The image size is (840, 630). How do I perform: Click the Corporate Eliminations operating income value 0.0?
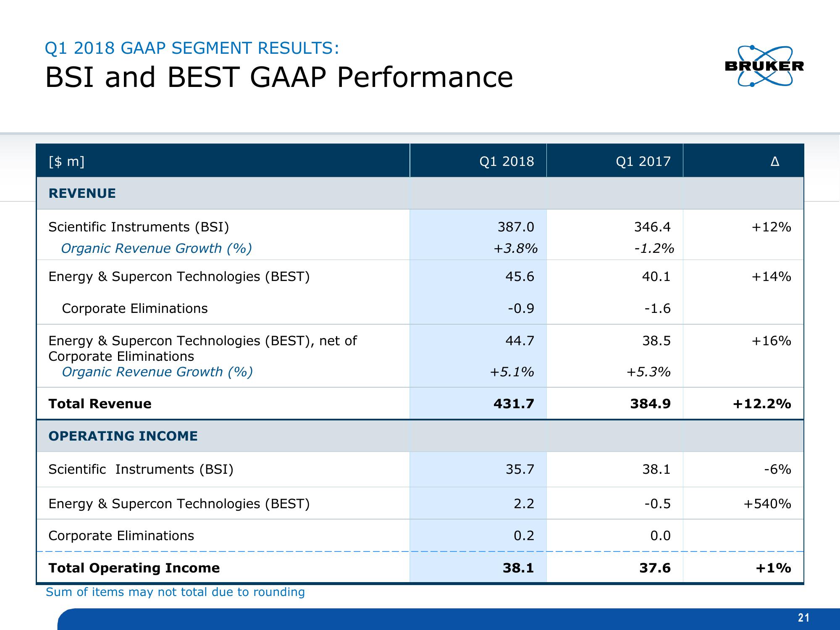coord(660,535)
